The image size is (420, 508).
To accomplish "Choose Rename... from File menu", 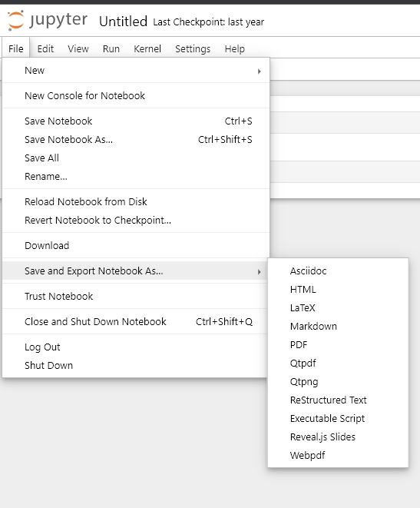I will point(136,176).
